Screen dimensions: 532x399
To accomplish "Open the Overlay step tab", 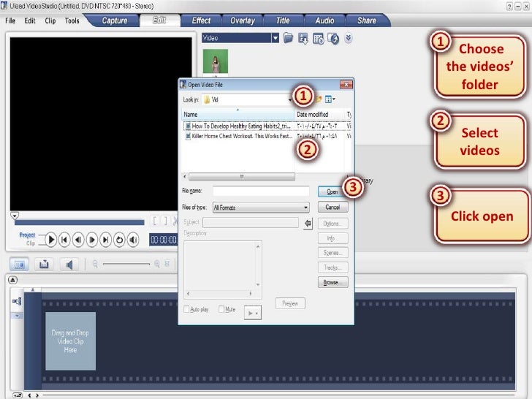I will [243, 20].
